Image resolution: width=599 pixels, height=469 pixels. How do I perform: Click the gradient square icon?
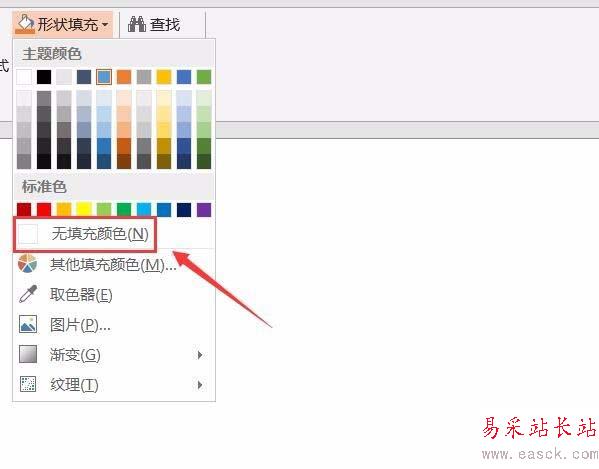pyautogui.click(x=28, y=354)
